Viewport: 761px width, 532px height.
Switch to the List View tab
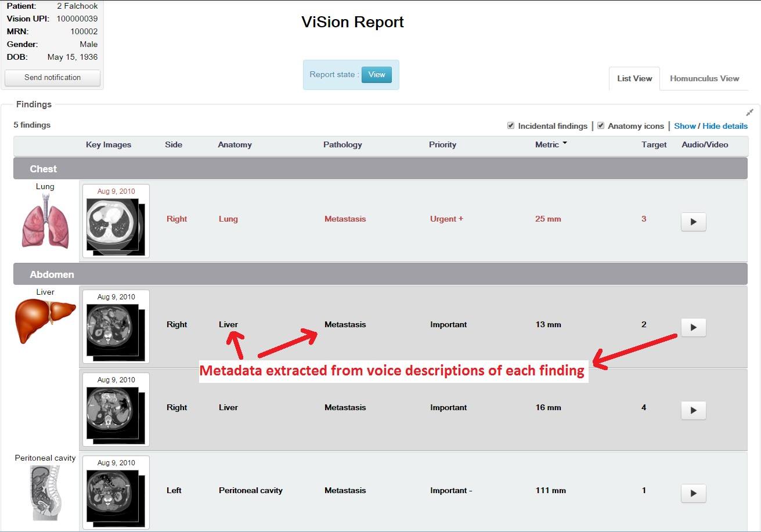coord(634,78)
